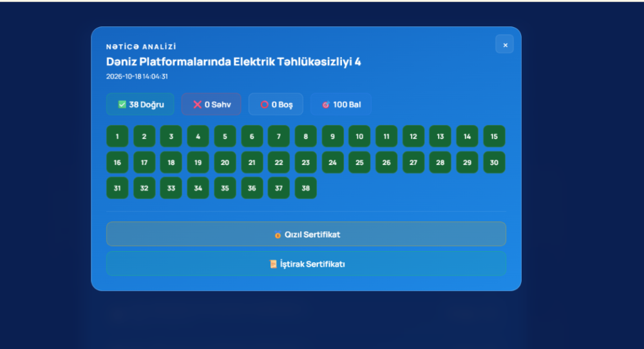Image resolution: width=644 pixels, height=349 pixels.
Task: Open question 10 result
Action: [x=359, y=137]
